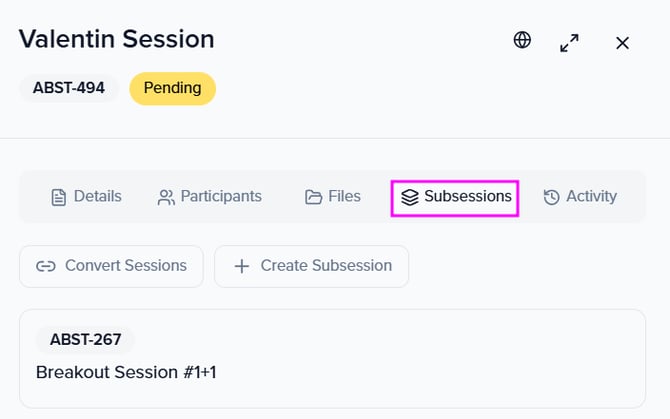Screen dimensions: 670x419
Task: Click the Valentin Session title
Action: (x=117, y=39)
